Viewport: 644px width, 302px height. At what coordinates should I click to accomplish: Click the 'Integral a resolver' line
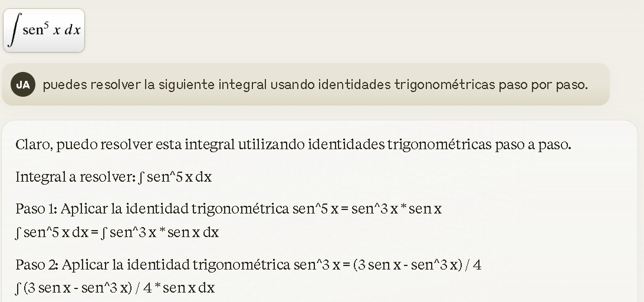tap(114, 177)
